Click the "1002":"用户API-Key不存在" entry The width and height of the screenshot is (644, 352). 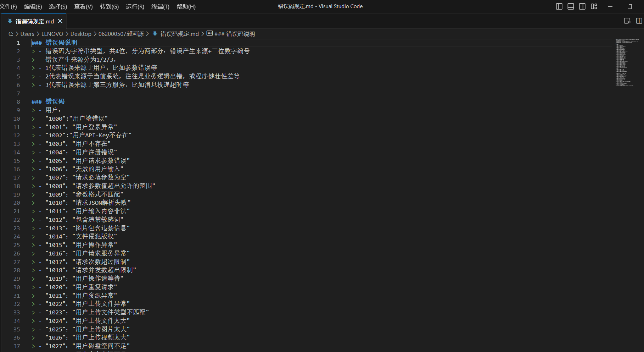click(88, 136)
